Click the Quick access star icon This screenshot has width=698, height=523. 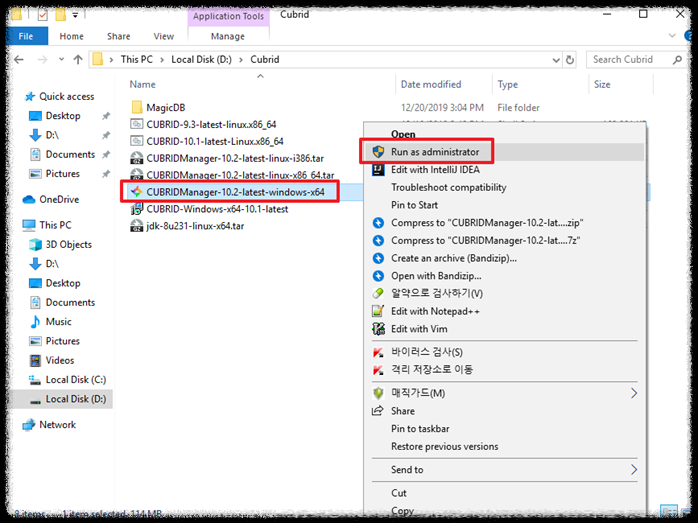(30, 97)
